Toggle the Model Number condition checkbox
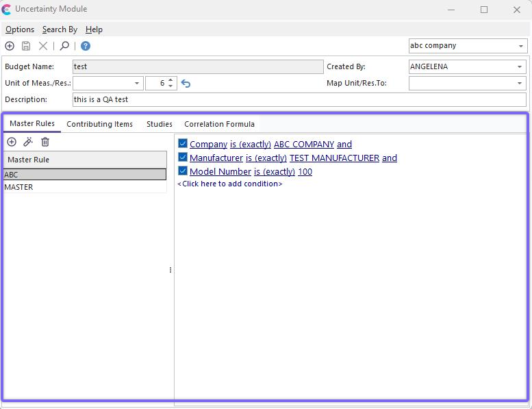Image resolution: width=532 pixels, height=409 pixels. coord(183,171)
